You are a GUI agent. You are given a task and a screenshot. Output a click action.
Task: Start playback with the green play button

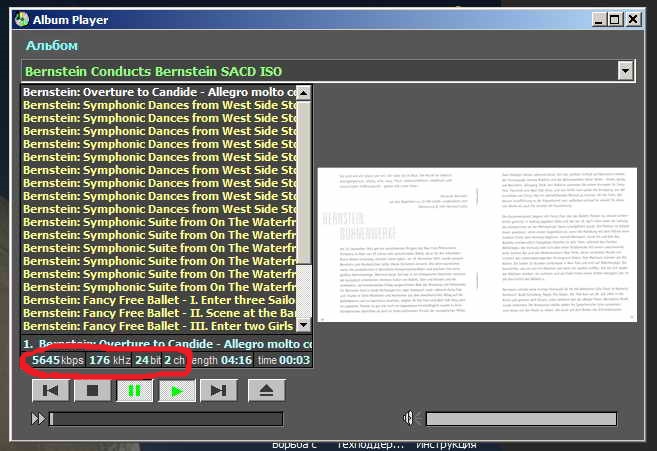coord(177,391)
